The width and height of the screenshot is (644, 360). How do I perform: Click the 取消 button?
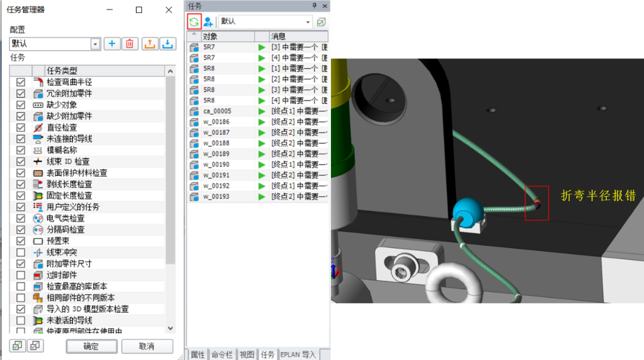pyautogui.click(x=147, y=346)
